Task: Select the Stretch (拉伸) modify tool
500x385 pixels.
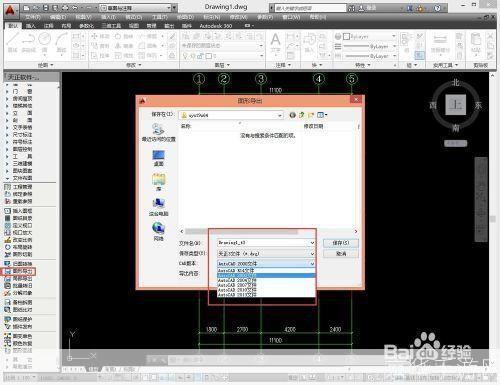Action: tap(100, 56)
